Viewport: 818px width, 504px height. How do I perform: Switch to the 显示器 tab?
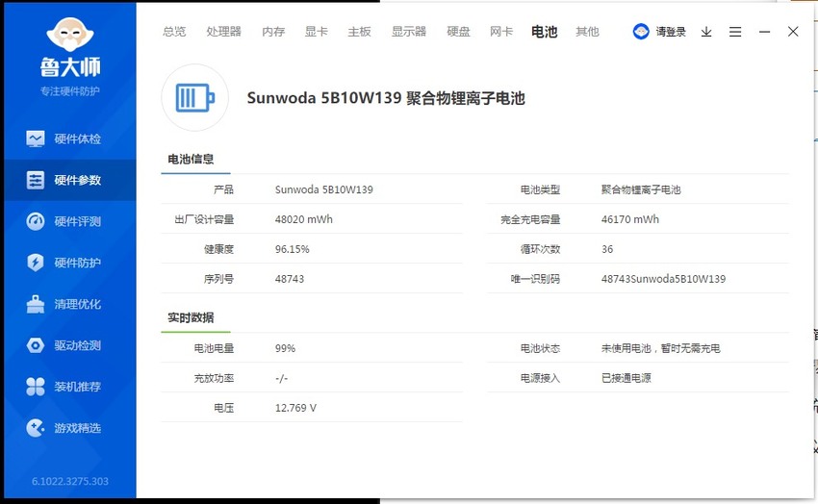pyautogui.click(x=409, y=32)
